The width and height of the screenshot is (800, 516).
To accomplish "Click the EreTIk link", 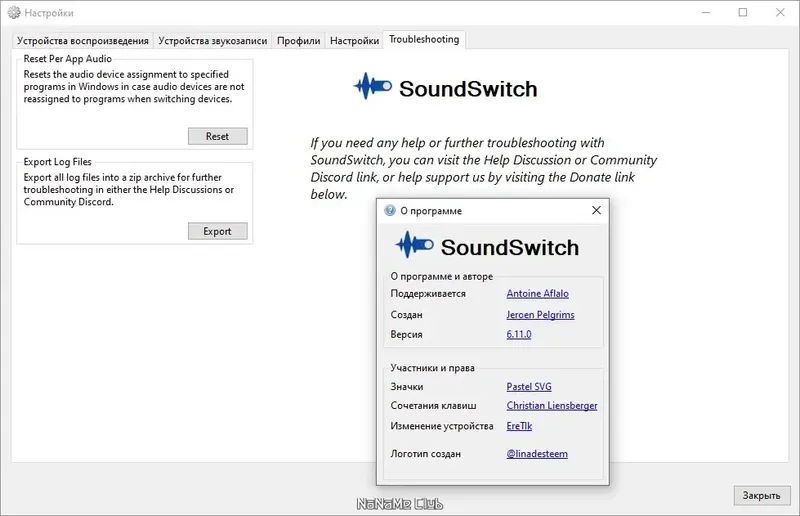I will pos(521,426).
